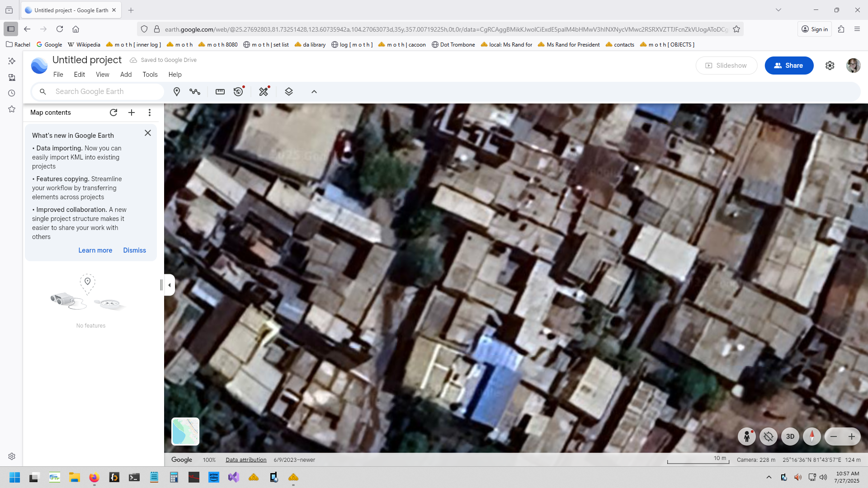This screenshot has width=868, height=488.
Task: Open the File menu
Action: click(x=58, y=75)
